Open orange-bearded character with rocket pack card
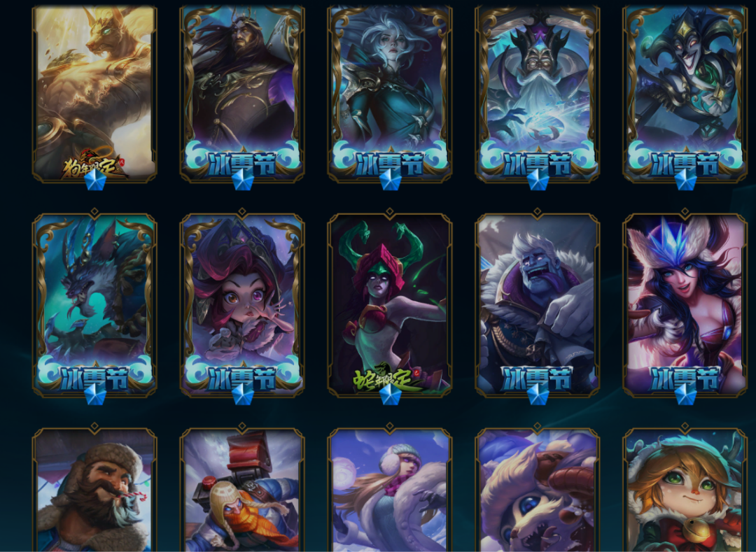The image size is (756, 552). click(x=242, y=490)
